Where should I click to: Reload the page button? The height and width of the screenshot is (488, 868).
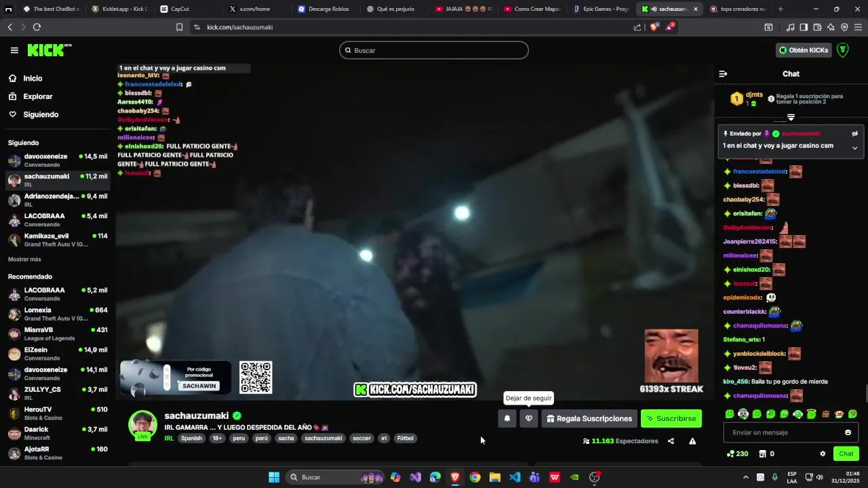point(37,27)
